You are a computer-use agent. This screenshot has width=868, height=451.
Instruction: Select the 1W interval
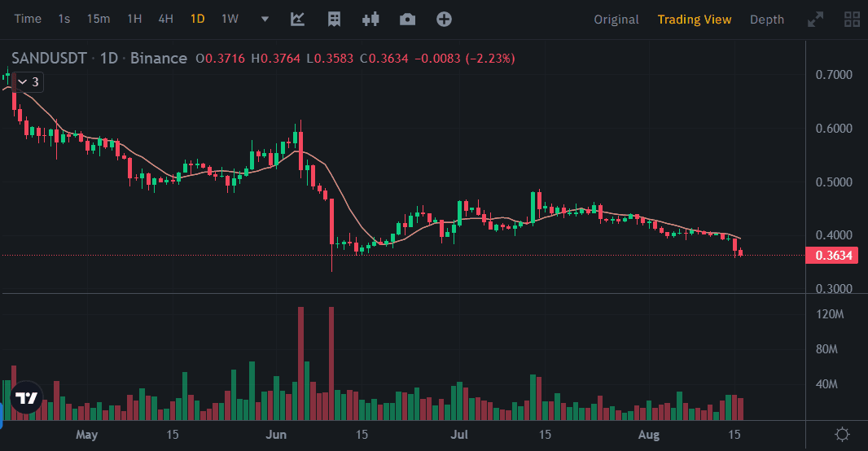click(x=230, y=19)
